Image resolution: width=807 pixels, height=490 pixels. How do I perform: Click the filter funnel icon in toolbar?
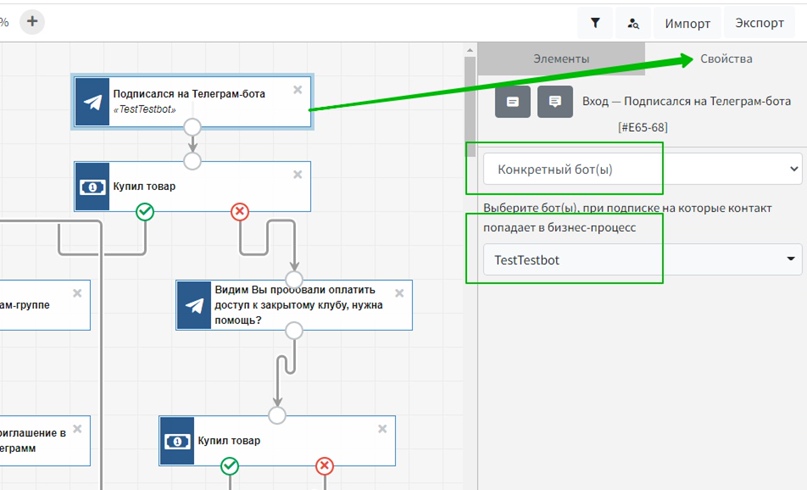[595, 23]
